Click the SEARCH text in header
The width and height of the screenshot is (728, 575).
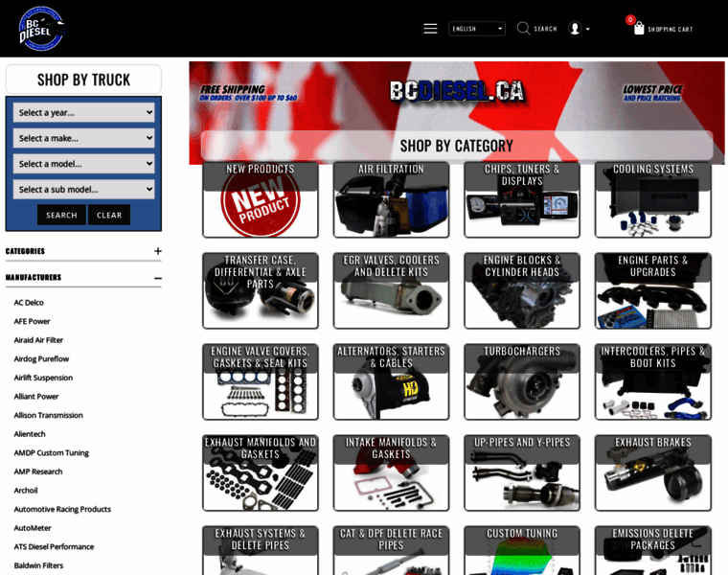tap(545, 29)
